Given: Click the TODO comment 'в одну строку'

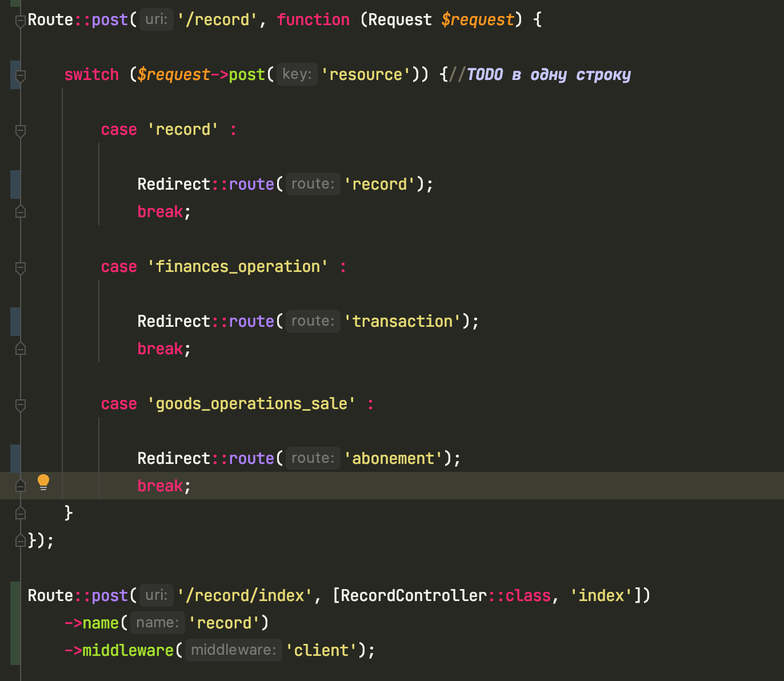Looking at the screenshot, I should click(x=571, y=75).
